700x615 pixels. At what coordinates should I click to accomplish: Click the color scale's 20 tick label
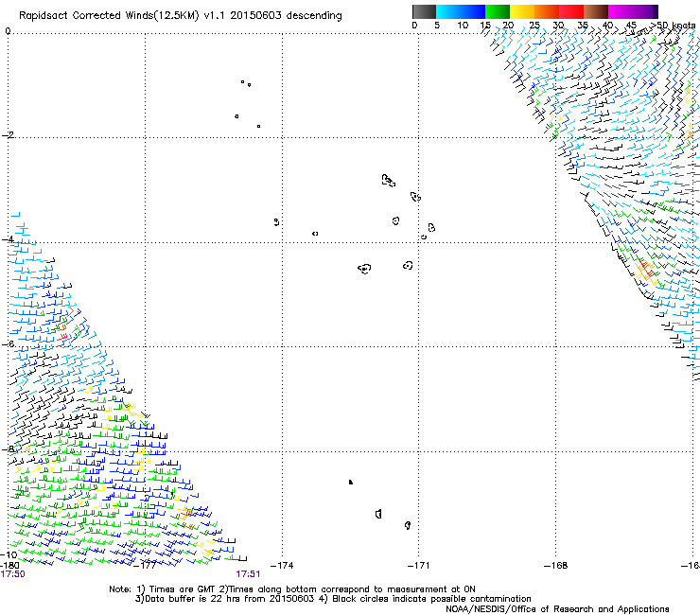pyautogui.click(x=508, y=26)
